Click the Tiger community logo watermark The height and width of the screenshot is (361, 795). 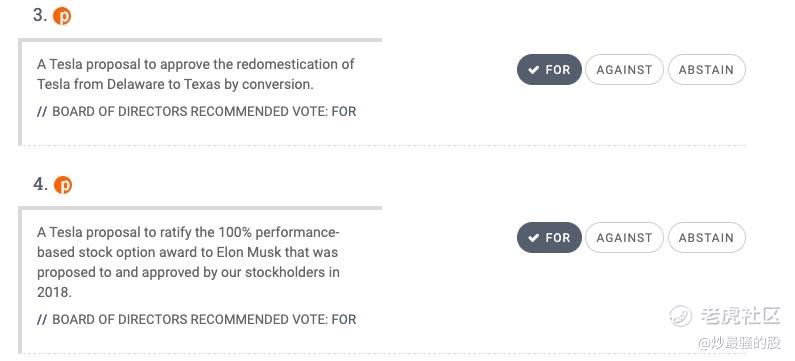point(680,316)
